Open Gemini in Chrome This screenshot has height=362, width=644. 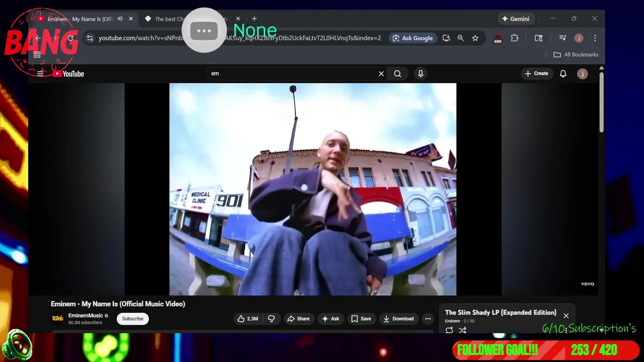tap(516, 19)
